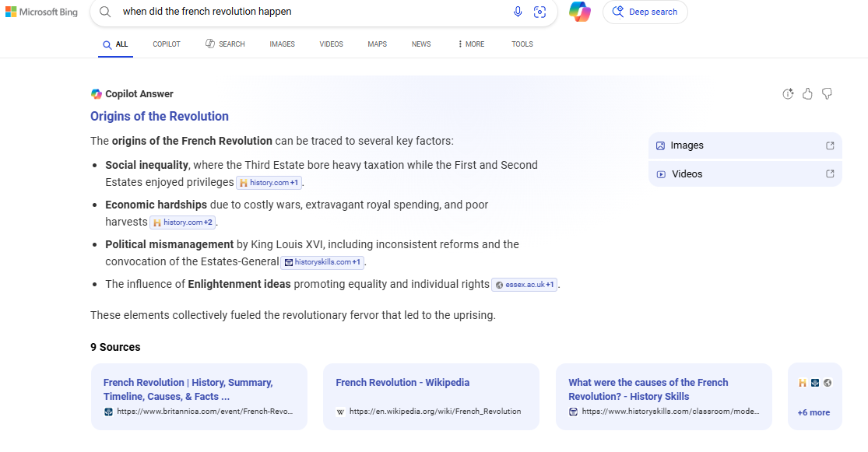868x452 pixels.
Task: Click the thumbs down feedback icon
Action: pos(827,94)
